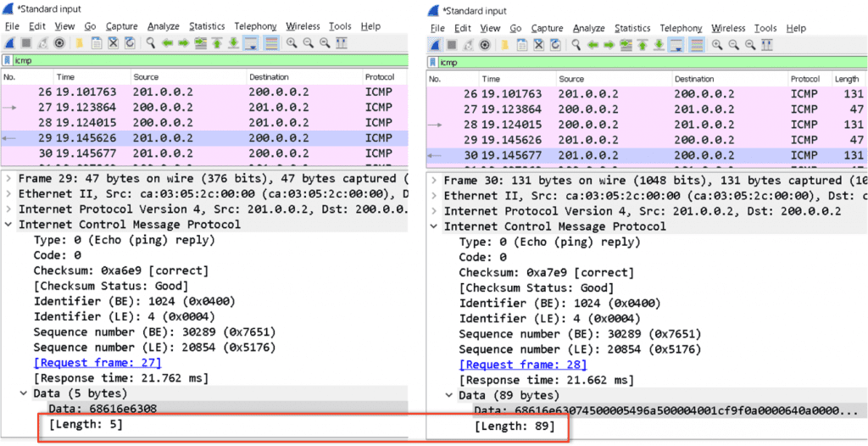Start capturing packets in left Wireshark window
The width and height of the screenshot is (868, 446).
click(9, 42)
